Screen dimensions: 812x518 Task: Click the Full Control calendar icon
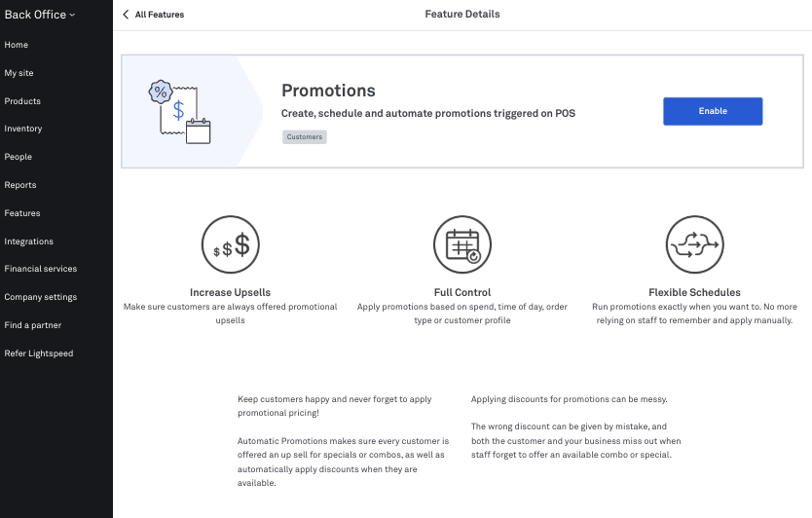point(462,244)
